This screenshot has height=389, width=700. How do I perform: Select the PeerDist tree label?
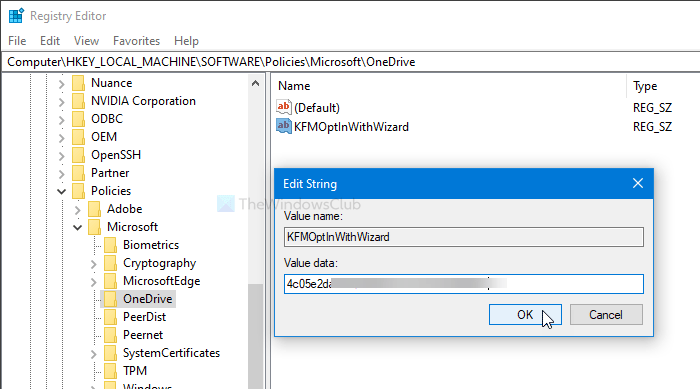144,317
